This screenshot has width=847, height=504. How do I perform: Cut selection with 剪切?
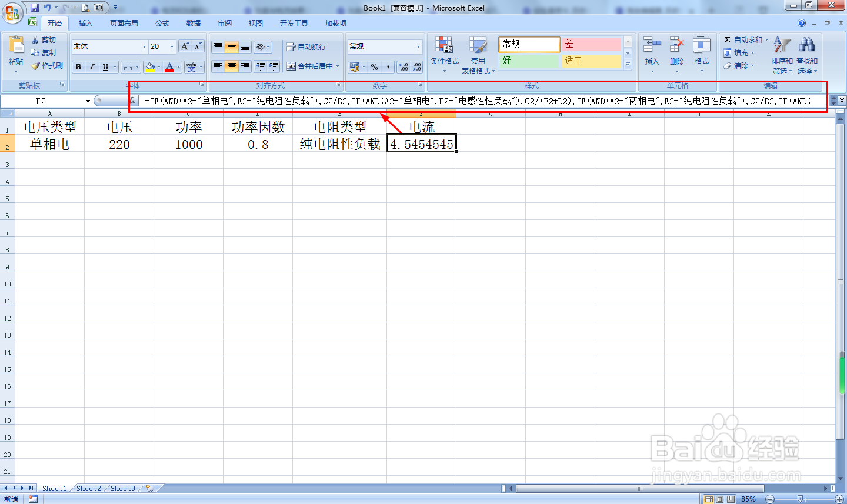(x=44, y=40)
